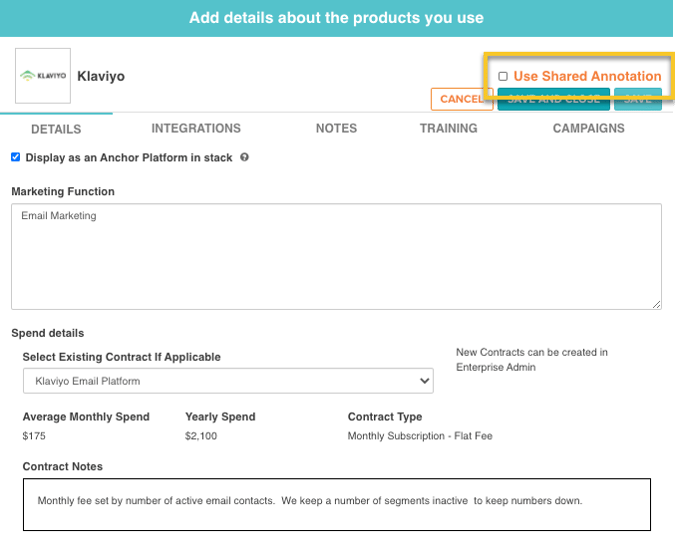The width and height of the screenshot is (675, 557).
Task: Click the Marketing Function label
Action: tap(63, 192)
